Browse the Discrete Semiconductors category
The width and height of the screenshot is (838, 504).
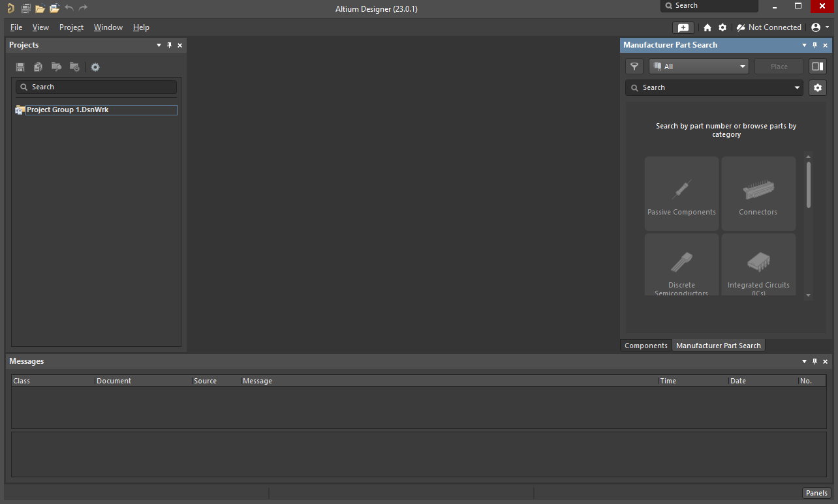[x=681, y=265]
